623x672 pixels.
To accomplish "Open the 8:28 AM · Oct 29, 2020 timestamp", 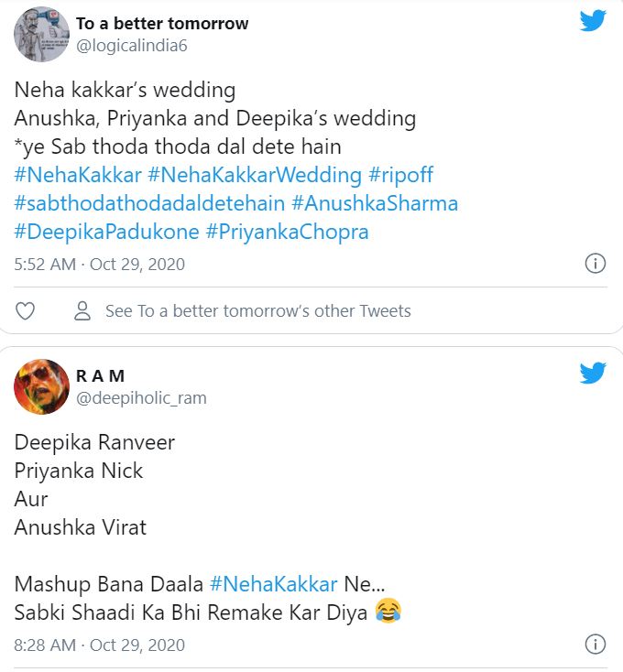I will (100, 645).
